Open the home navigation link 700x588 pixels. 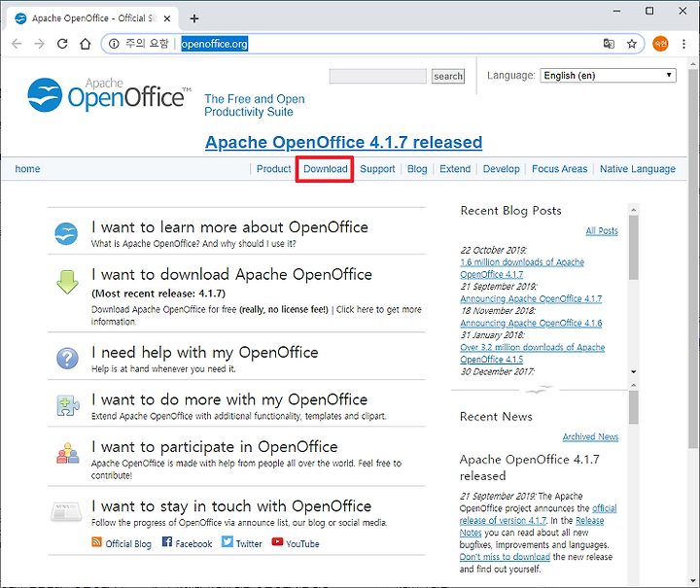27,169
